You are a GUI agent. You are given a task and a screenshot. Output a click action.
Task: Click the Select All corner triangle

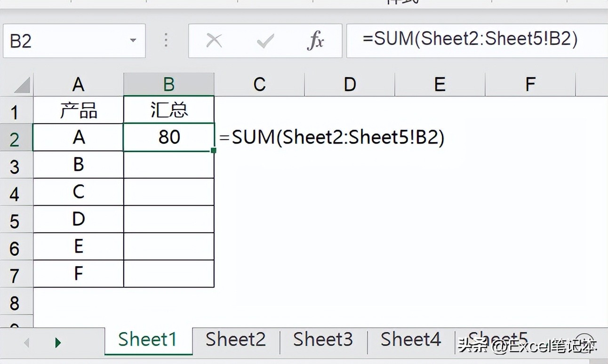point(22,85)
